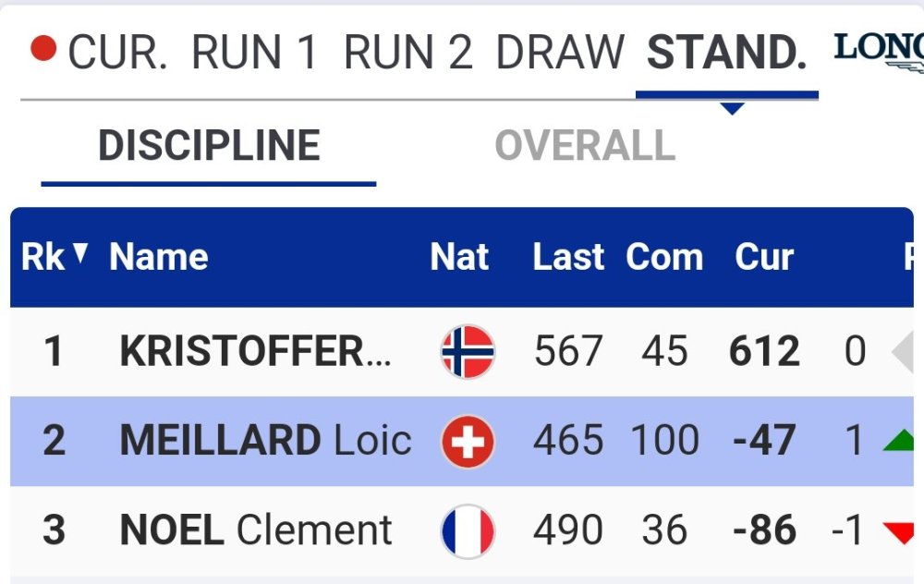The width and height of the screenshot is (924, 584).
Task: Sort by the Cur column header
Action: pos(764,257)
